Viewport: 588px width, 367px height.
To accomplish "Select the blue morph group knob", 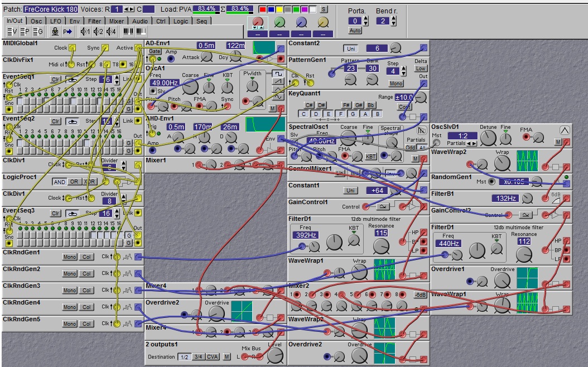I will (301, 22).
